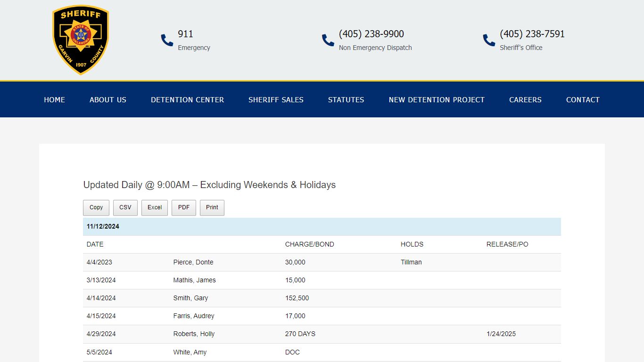The width and height of the screenshot is (644, 362).
Task: Select the name White, Amy
Action: click(190, 353)
